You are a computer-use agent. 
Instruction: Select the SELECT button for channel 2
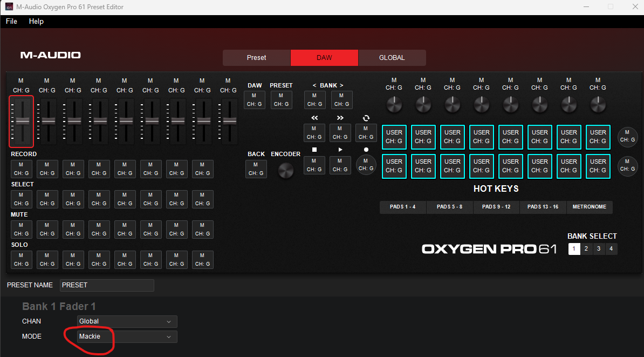coord(47,199)
